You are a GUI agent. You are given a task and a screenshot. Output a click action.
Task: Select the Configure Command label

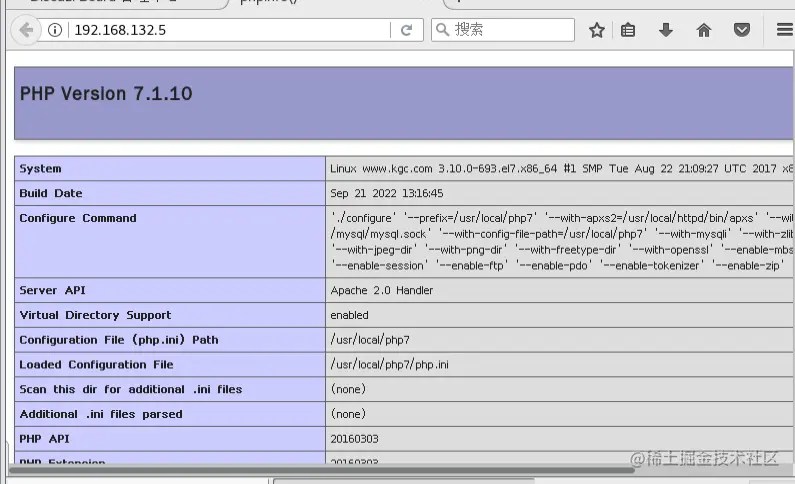(x=78, y=218)
